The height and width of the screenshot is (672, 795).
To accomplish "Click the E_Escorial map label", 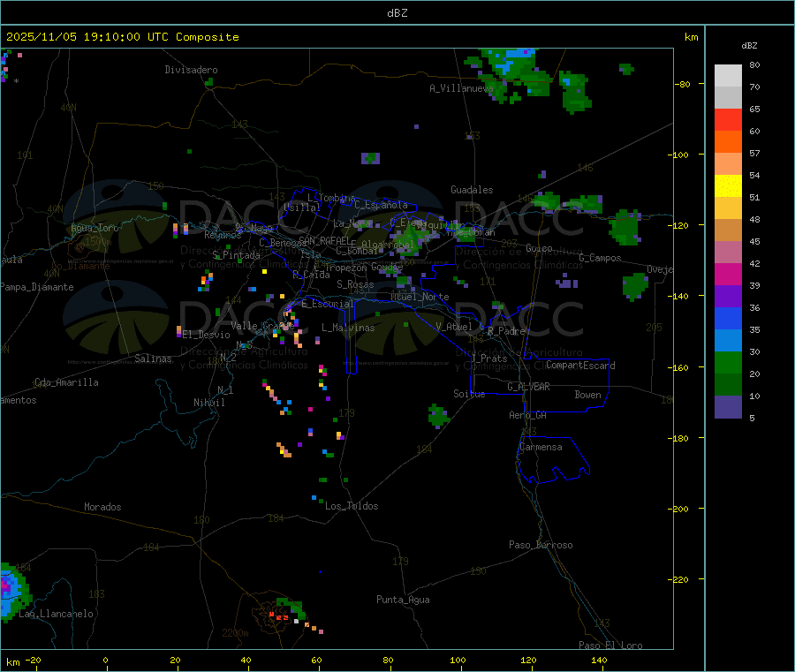I will coord(327,304).
